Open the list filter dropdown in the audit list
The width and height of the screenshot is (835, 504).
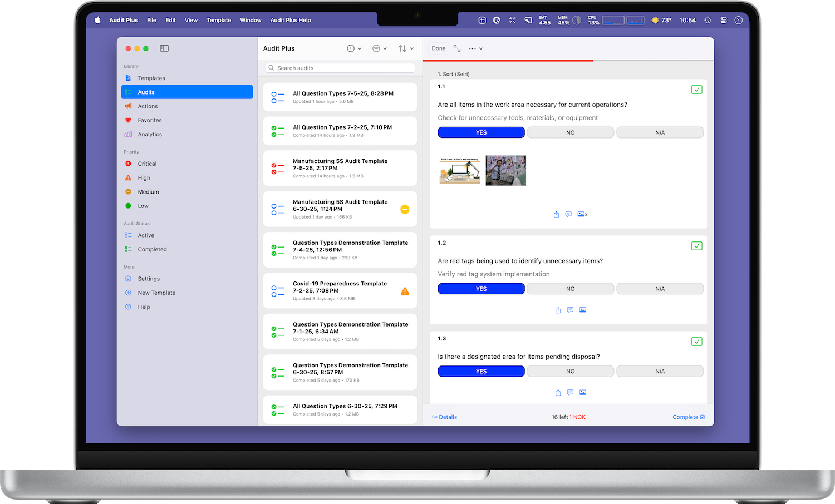pos(380,48)
